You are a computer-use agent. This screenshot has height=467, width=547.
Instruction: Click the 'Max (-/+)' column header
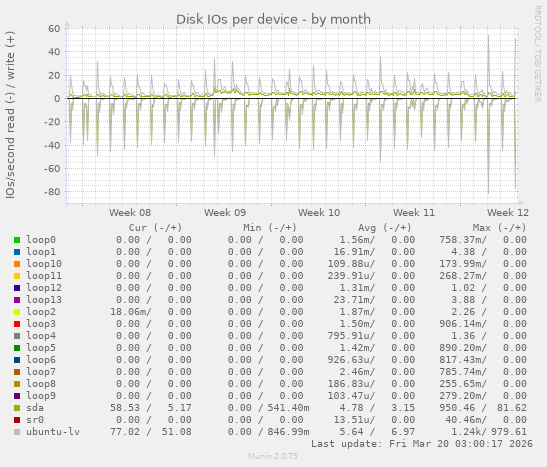pos(499,228)
